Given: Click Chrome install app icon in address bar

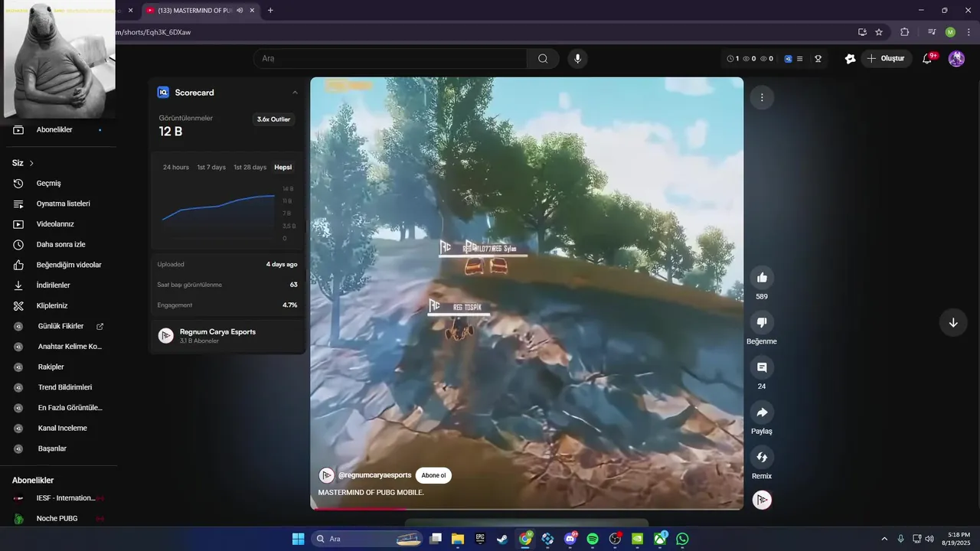Looking at the screenshot, I should (x=862, y=32).
